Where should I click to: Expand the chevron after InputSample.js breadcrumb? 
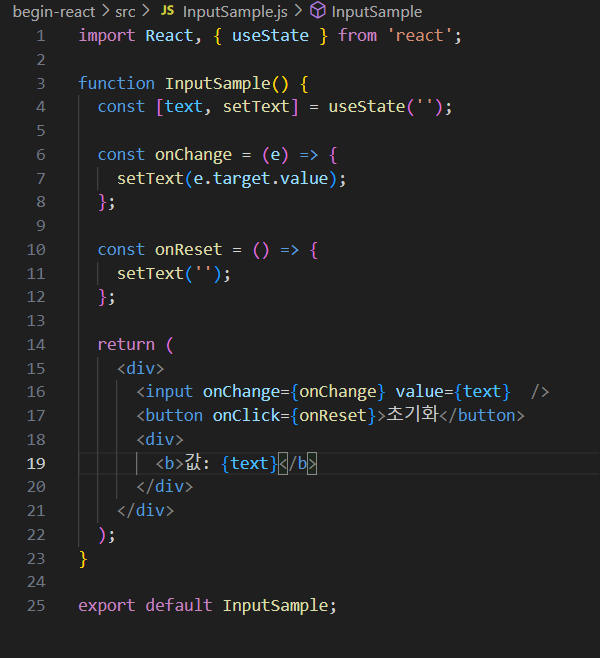pyautogui.click(x=298, y=11)
